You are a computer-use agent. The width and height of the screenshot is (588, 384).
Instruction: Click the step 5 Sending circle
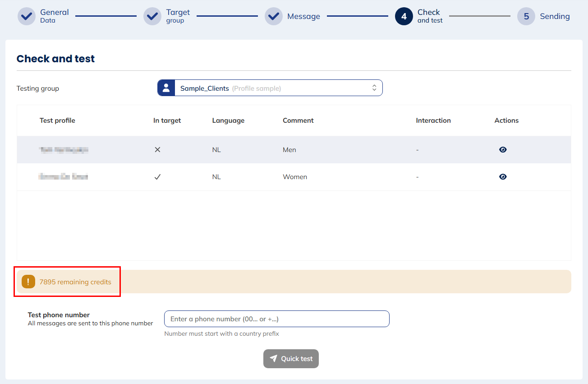coord(526,16)
